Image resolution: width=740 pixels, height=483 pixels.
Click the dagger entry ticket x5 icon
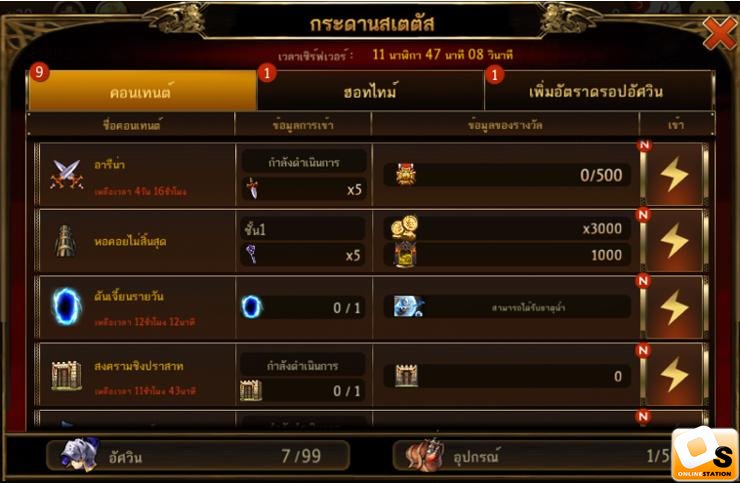tap(252, 188)
